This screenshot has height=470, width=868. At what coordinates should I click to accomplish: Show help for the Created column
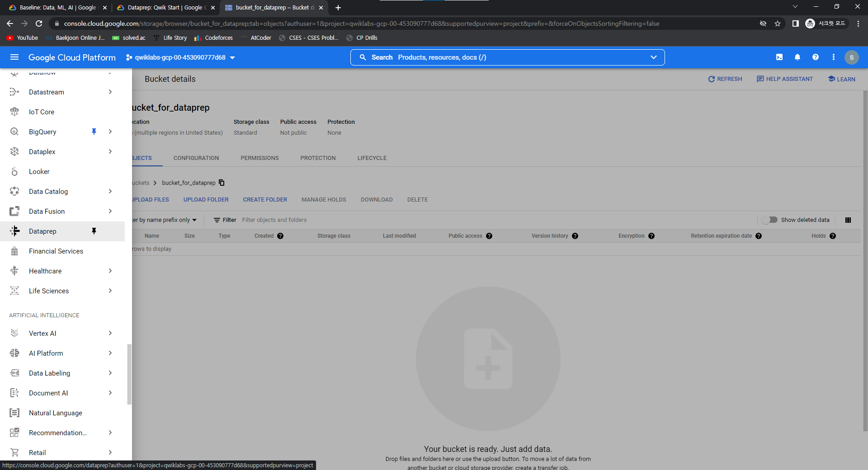280,236
